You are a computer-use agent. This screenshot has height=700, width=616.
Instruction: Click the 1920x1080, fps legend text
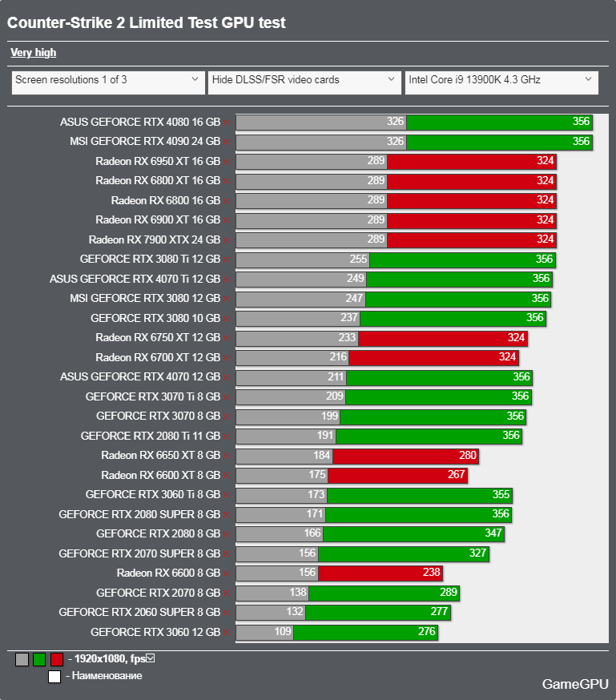110,659
